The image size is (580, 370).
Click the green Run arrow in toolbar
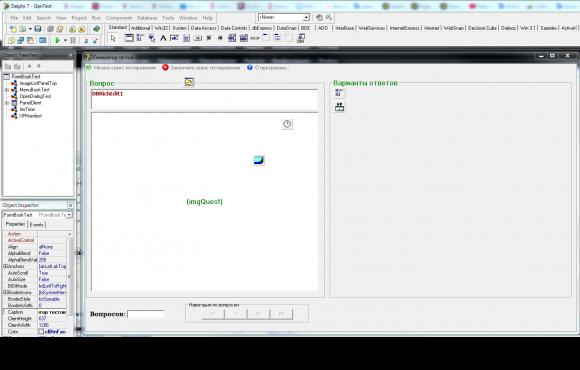[57, 40]
